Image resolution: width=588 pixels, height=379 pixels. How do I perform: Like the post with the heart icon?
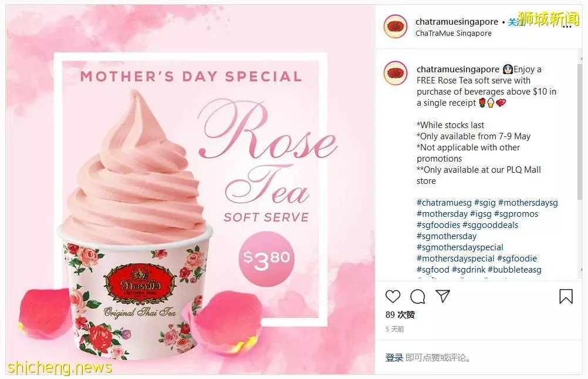coord(393,296)
